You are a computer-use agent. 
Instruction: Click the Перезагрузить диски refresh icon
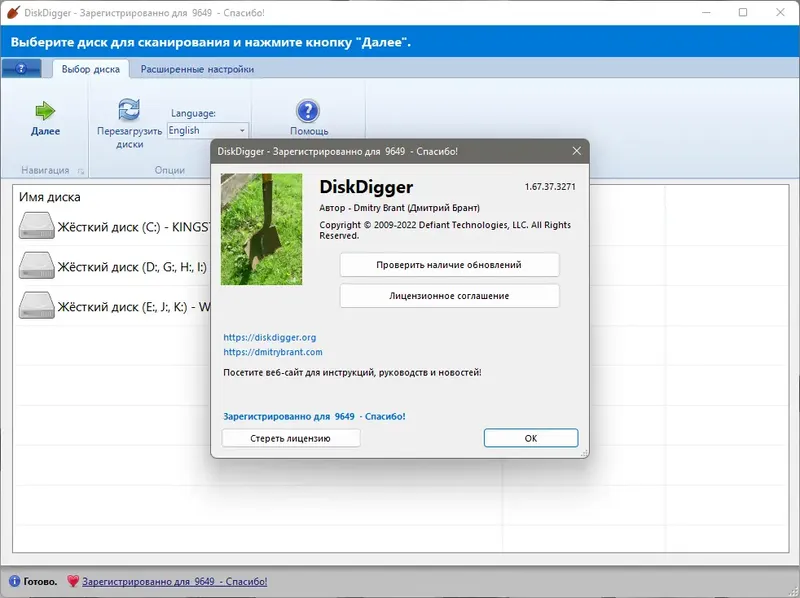point(129,109)
